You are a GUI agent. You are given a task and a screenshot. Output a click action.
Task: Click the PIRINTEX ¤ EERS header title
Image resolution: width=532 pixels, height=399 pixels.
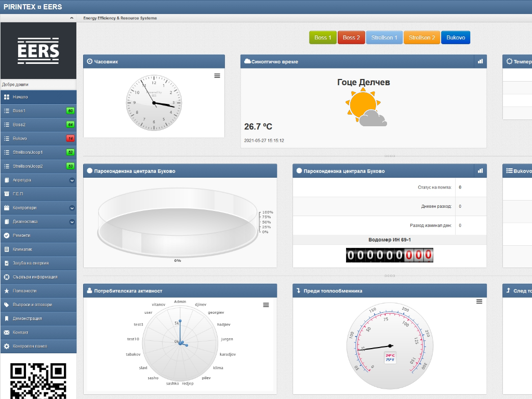33,7
